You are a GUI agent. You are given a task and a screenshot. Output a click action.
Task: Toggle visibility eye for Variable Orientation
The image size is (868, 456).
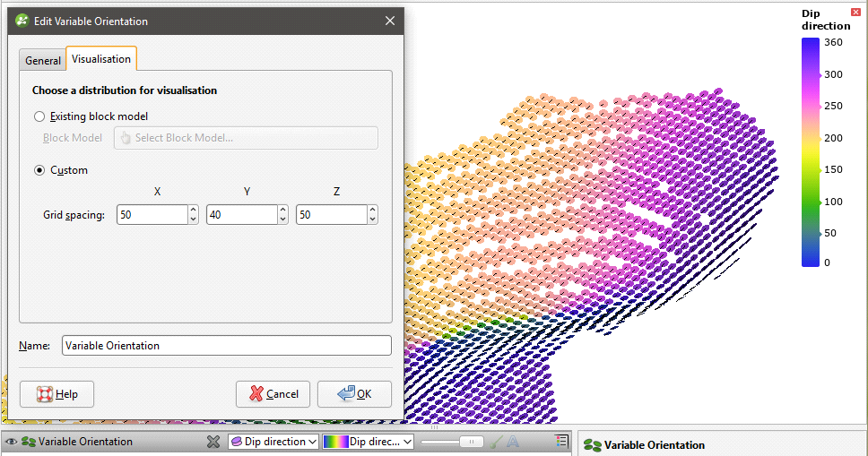pyautogui.click(x=12, y=442)
